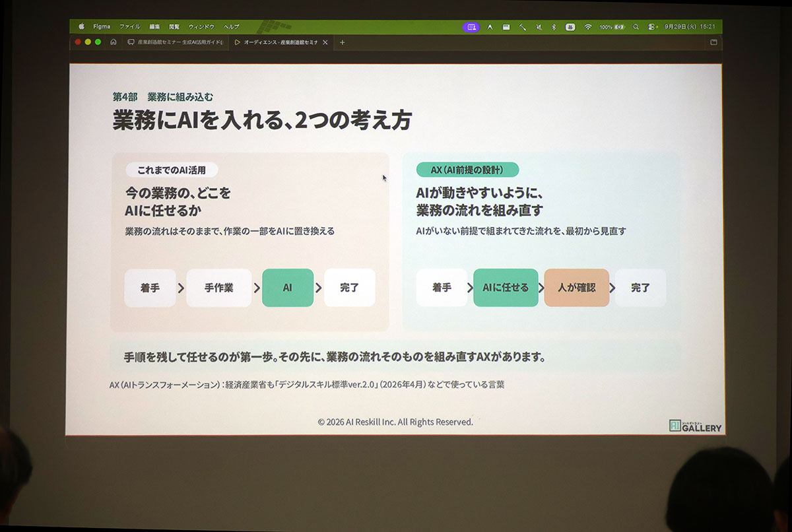Open the ウィンドウ menu
This screenshot has height=532, width=792.
pyautogui.click(x=201, y=27)
